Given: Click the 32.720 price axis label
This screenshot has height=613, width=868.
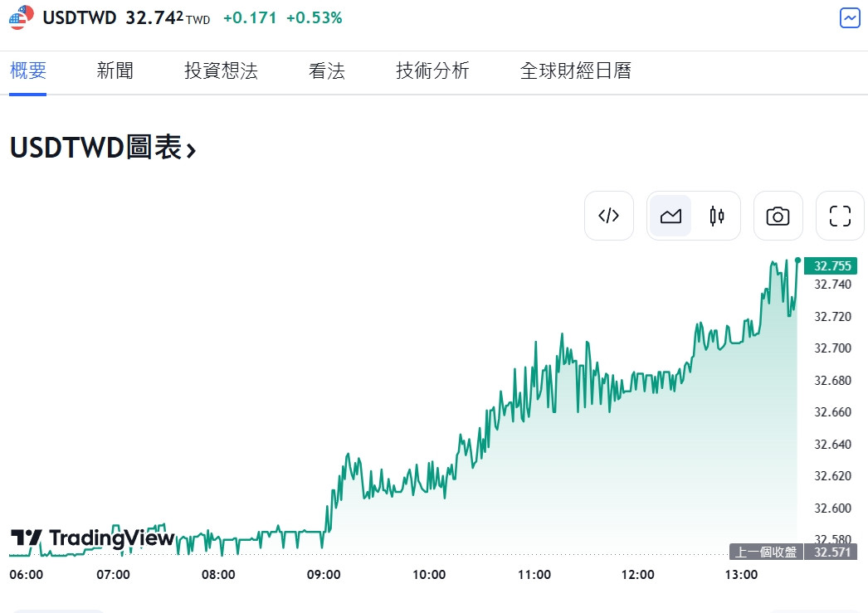Looking at the screenshot, I should pyautogui.click(x=832, y=317).
